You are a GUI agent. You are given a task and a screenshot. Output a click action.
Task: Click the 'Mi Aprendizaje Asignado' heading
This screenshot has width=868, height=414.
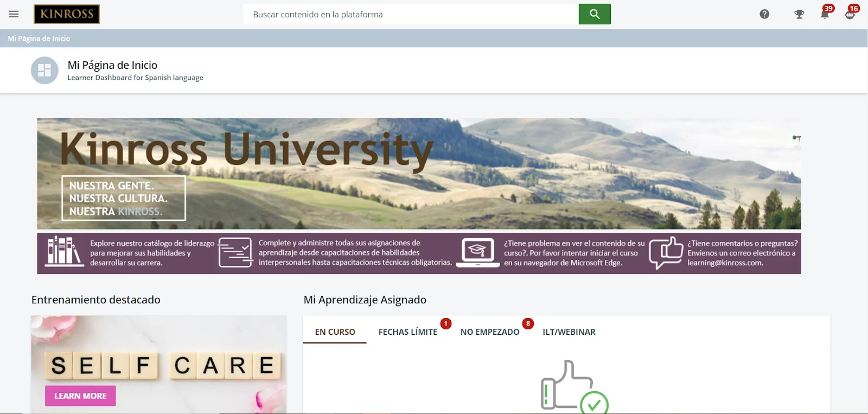point(365,300)
